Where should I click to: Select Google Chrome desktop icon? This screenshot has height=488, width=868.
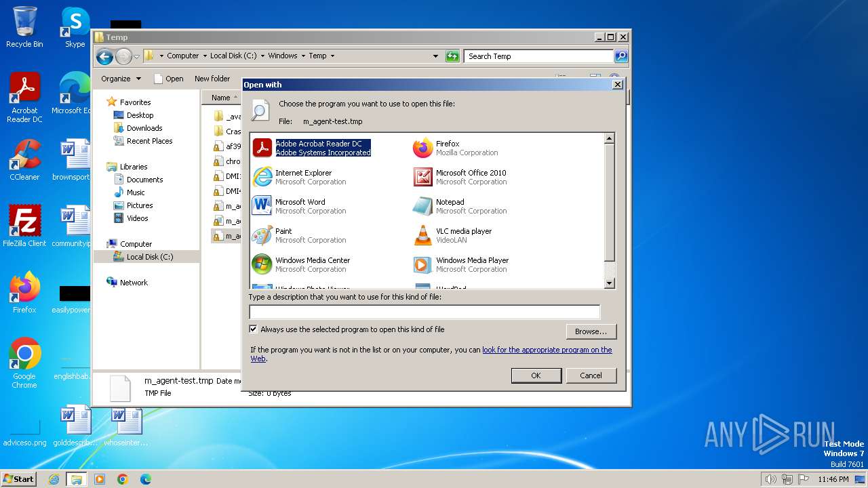24,363
